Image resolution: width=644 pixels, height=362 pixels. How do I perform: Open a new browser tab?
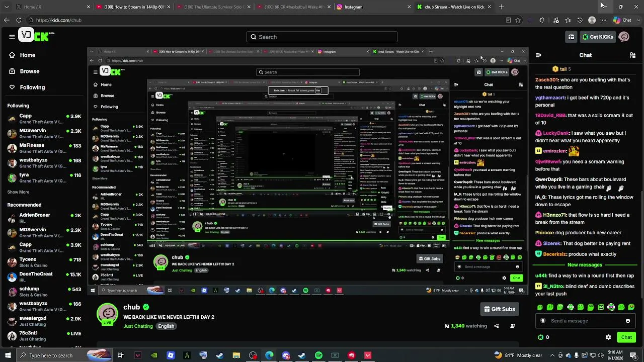(501, 7)
